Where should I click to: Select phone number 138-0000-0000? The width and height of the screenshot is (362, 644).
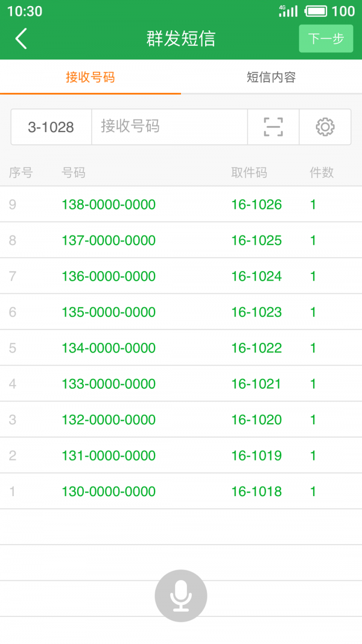(x=109, y=205)
